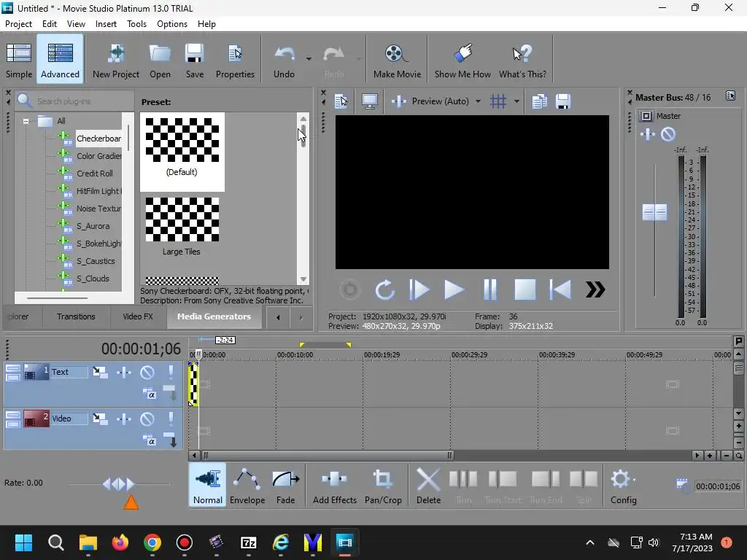
Task: Open Track Motion for Video track
Action: [100, 419]
